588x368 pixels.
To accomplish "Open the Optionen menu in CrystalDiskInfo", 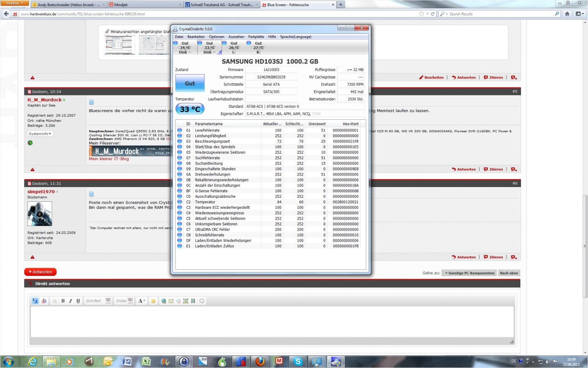I will [x=216, y=37].
